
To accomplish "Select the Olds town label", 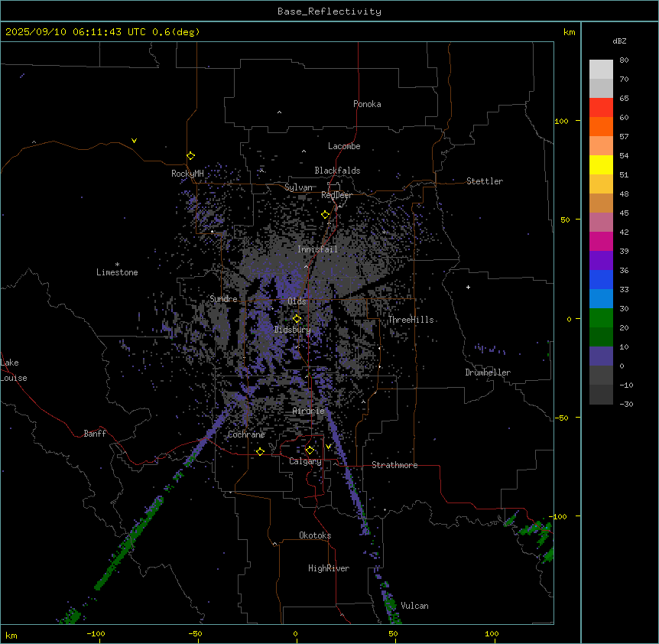I will [297, 301].
